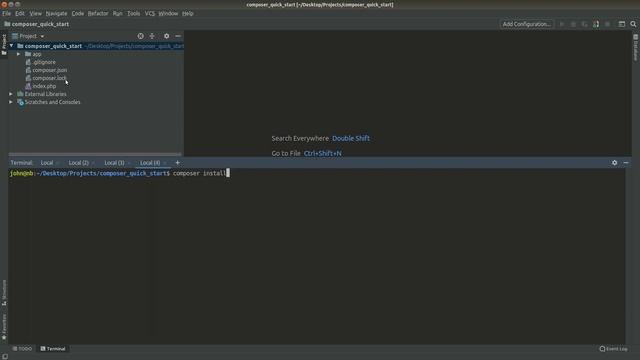Open the Event Log
This screenshot has width=640, height=360.
tap(613, 349)
